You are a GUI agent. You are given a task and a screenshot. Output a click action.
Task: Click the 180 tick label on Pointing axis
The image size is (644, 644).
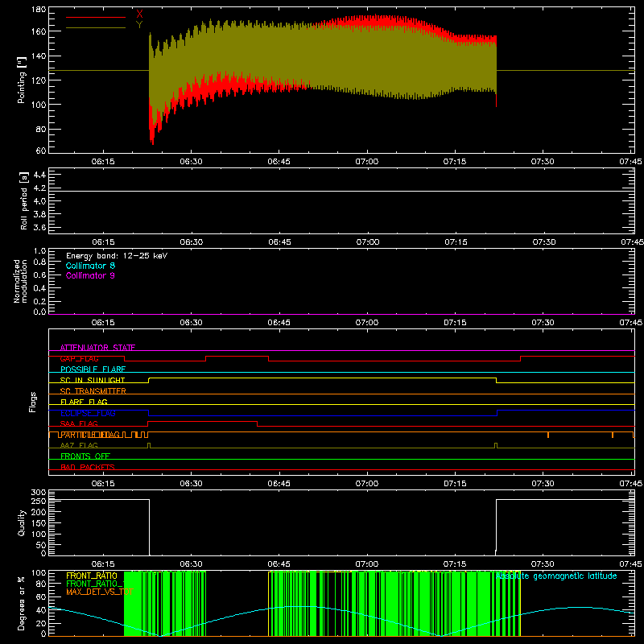pos(39,10)
